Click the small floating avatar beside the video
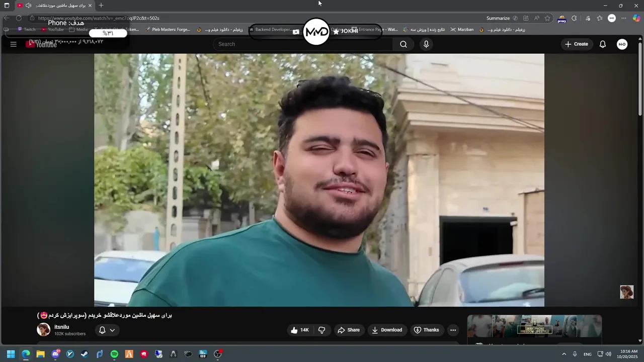This screenshot has height=362, width=644. point(627,292)
